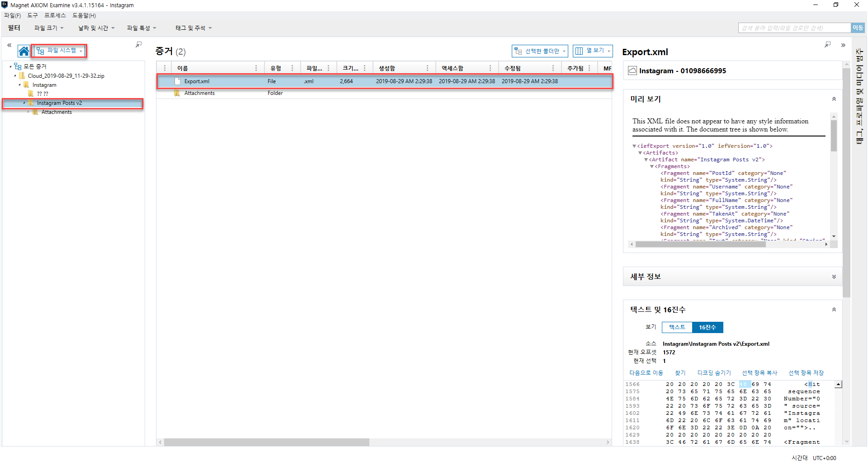Open column menu for 수정됨

click(553, 68)
